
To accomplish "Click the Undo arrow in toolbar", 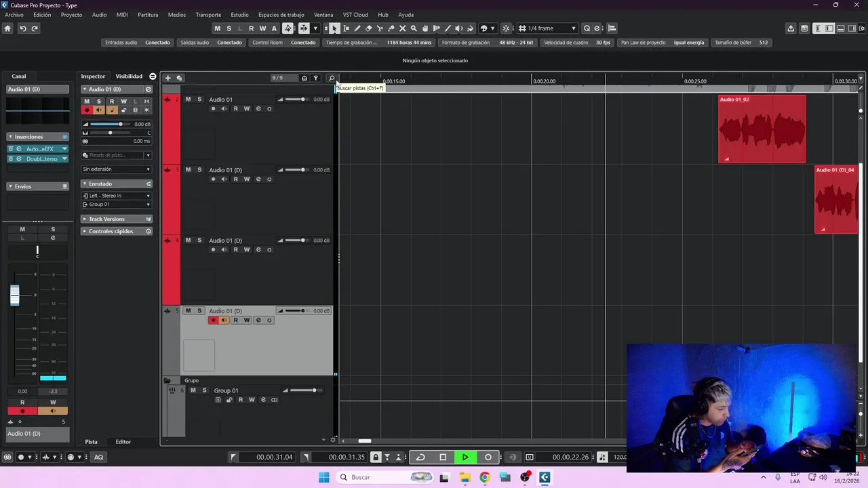I will (x=22, y=28).
